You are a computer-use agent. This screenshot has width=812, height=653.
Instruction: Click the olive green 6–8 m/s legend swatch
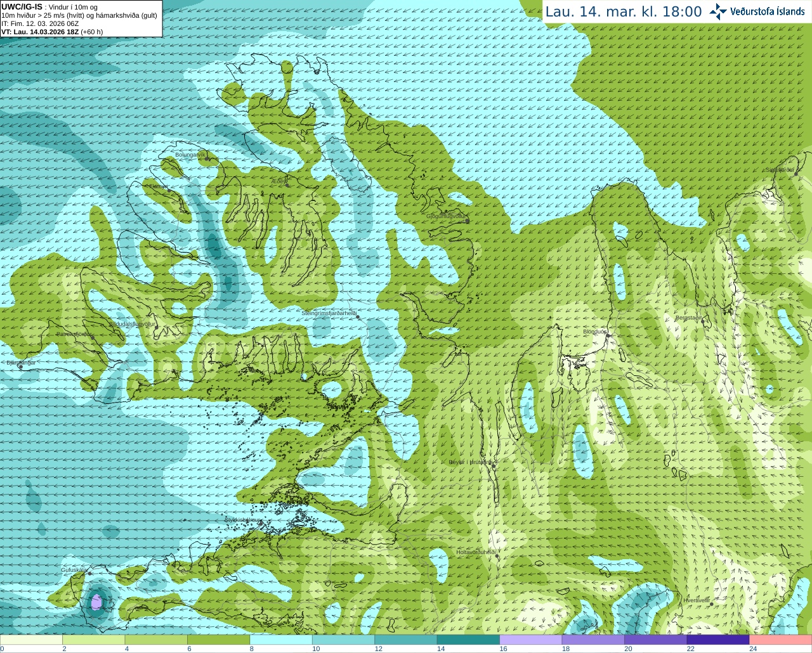point(218,640)
